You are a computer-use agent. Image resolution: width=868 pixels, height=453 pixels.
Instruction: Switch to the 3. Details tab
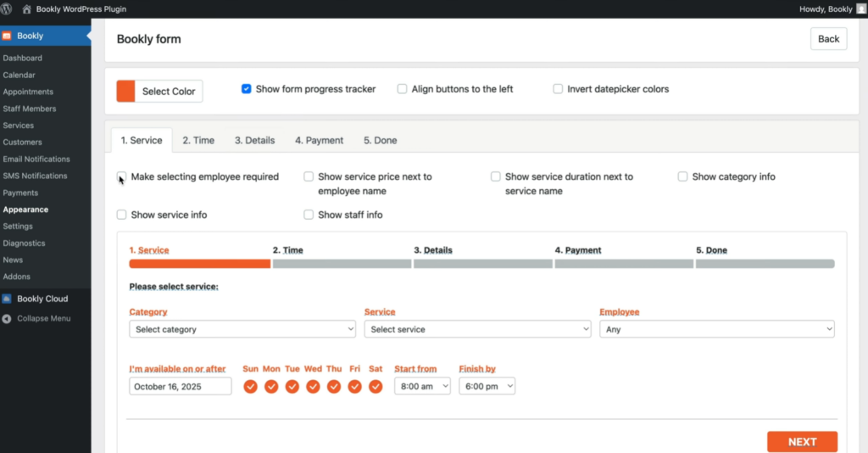(x=254, y=141)
